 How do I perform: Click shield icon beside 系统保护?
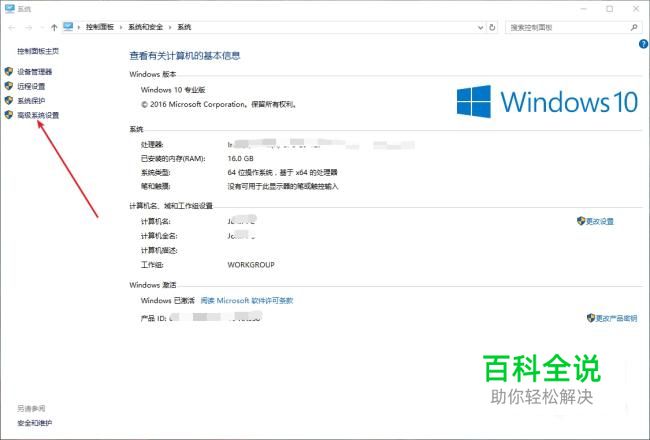tap(9, 100)
